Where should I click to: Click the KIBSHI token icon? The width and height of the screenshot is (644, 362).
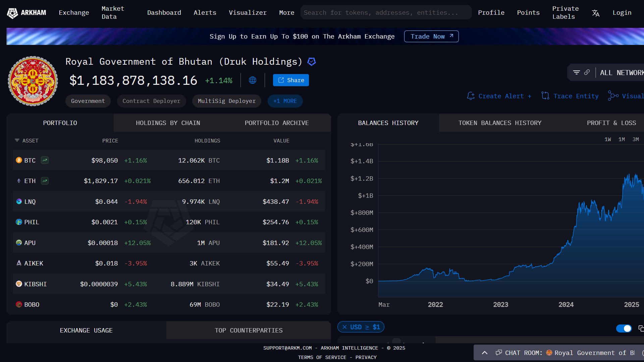click(x=19, y=284)
